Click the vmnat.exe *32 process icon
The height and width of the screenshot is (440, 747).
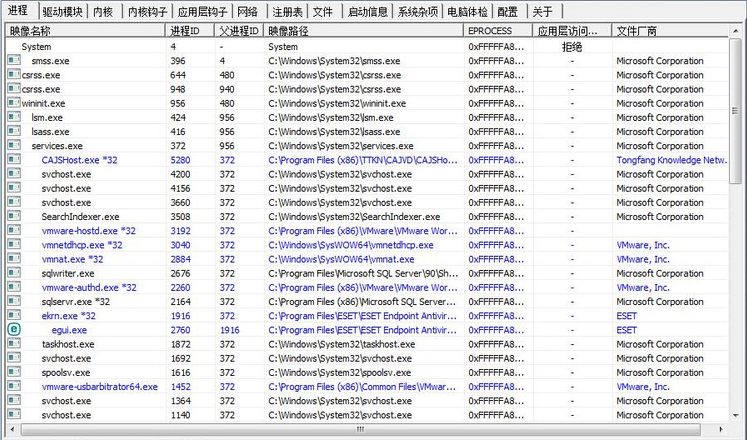tap(14, 258)
